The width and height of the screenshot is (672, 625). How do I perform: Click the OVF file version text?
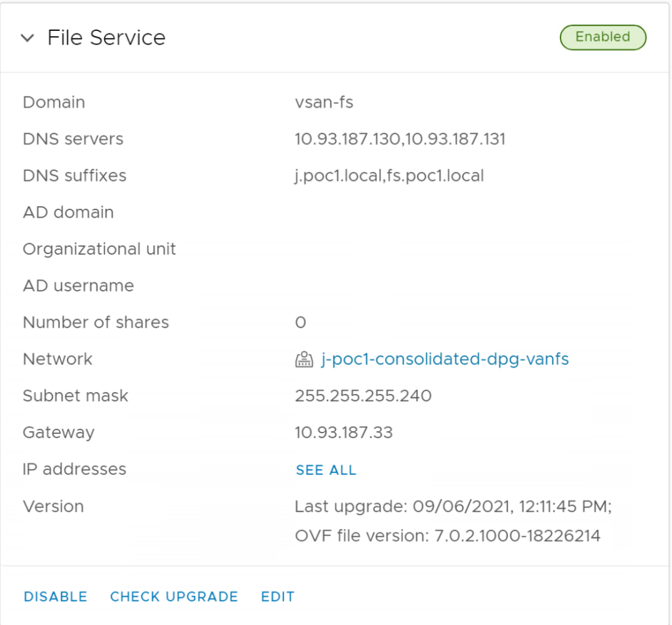447,536
